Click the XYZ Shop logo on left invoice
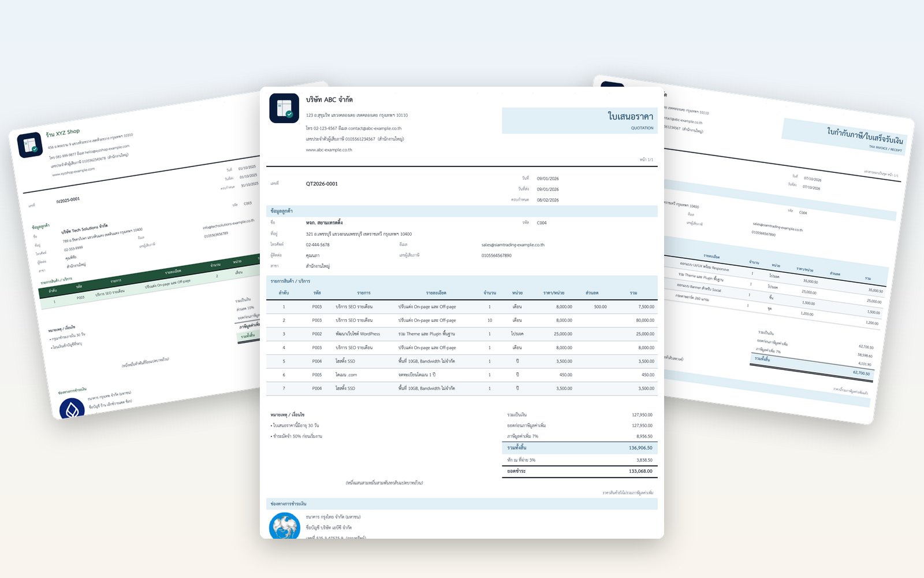924x578 pixels. click(x=30, y=145)
